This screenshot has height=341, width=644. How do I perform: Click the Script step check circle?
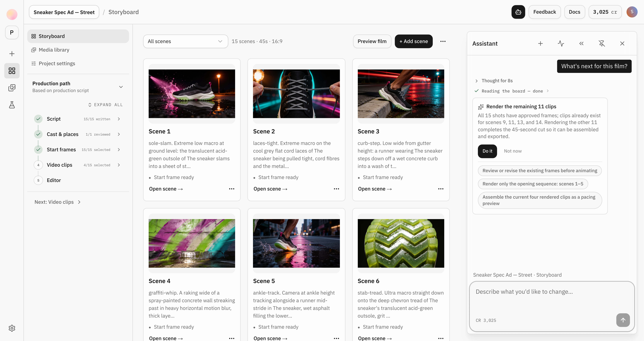[38, 119]
